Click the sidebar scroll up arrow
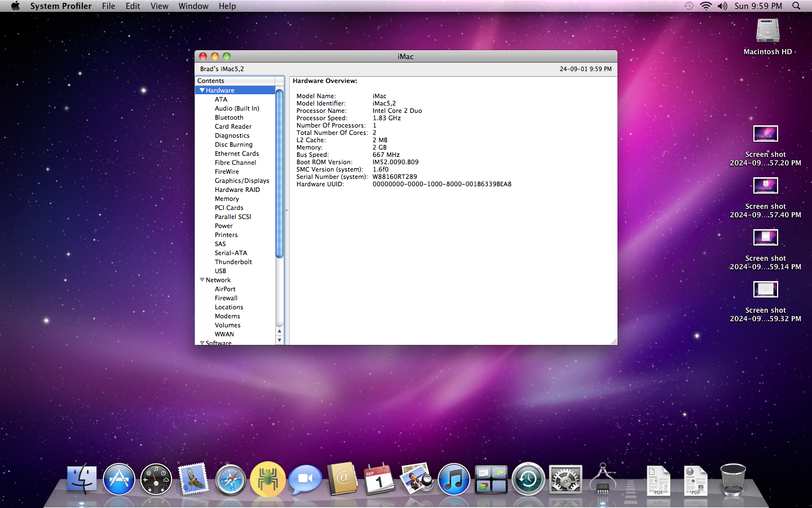Image resolution: width=812 pixels, height=508 pixels. 279,331
